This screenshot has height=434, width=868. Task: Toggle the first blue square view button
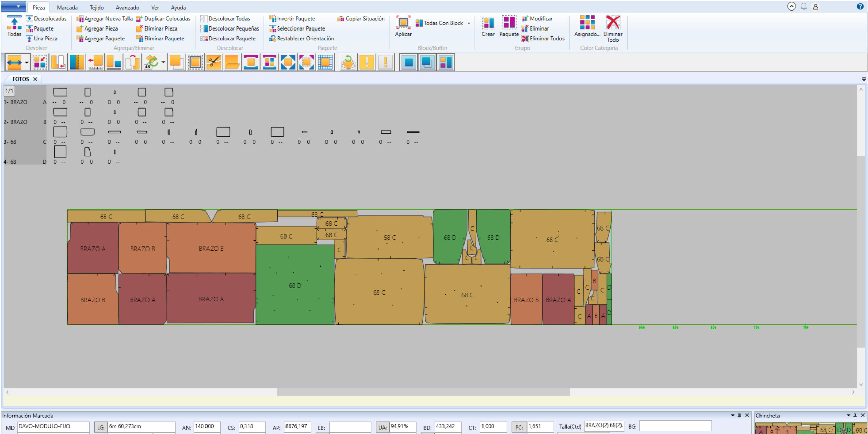click(x=409, y=62)
